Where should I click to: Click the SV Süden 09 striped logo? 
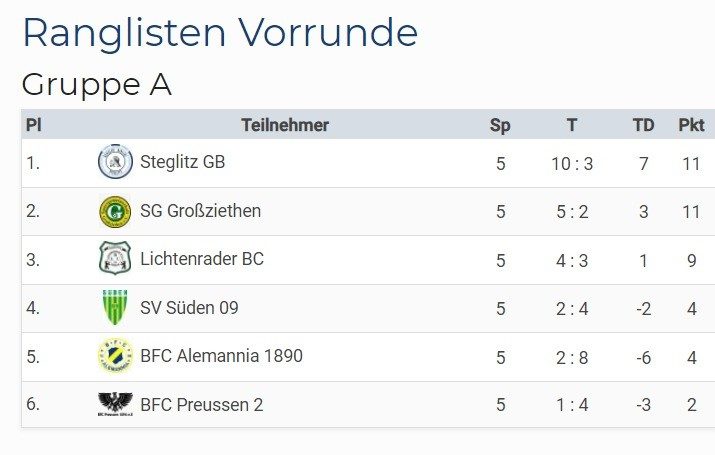(115, 307)
